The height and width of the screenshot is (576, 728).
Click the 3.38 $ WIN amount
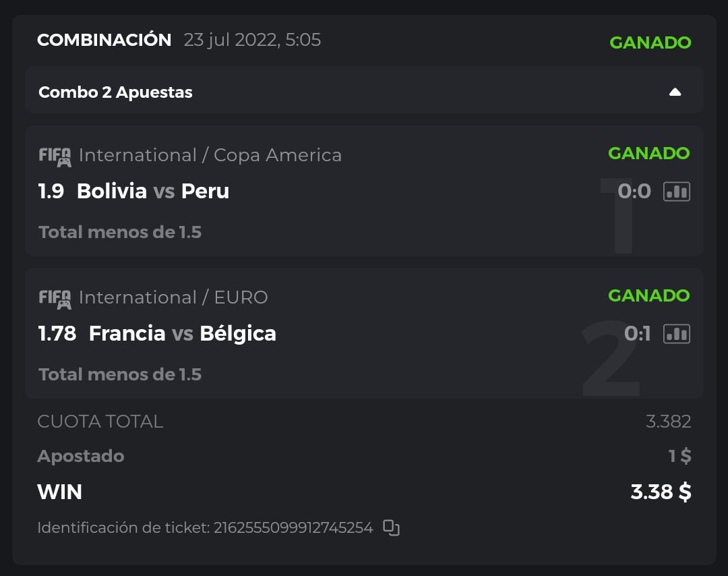pos(661,492)
